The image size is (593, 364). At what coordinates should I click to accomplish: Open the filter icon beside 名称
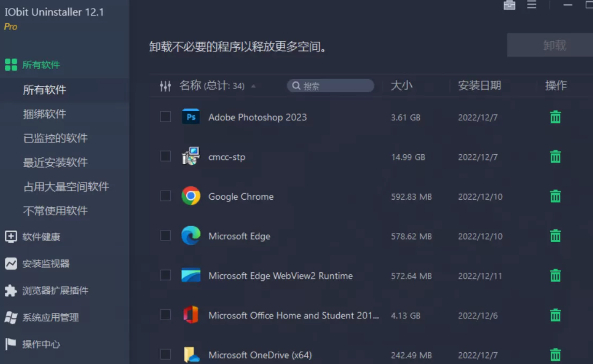point(165,86)
